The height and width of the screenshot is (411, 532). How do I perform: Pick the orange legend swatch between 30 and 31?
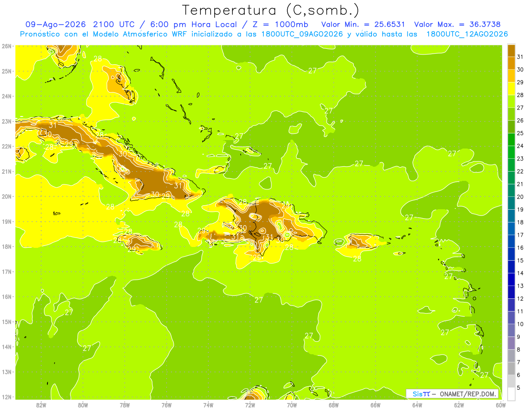pyautogui.click(x=511, y=63)
